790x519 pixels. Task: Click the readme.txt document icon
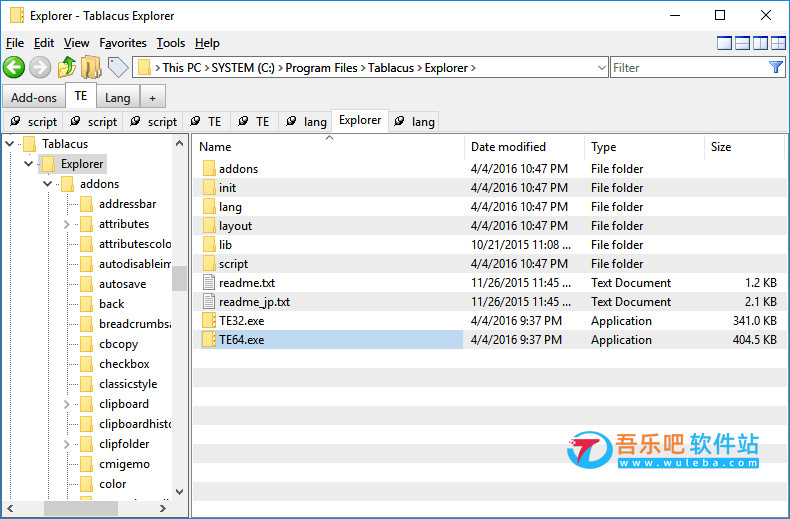209,283
